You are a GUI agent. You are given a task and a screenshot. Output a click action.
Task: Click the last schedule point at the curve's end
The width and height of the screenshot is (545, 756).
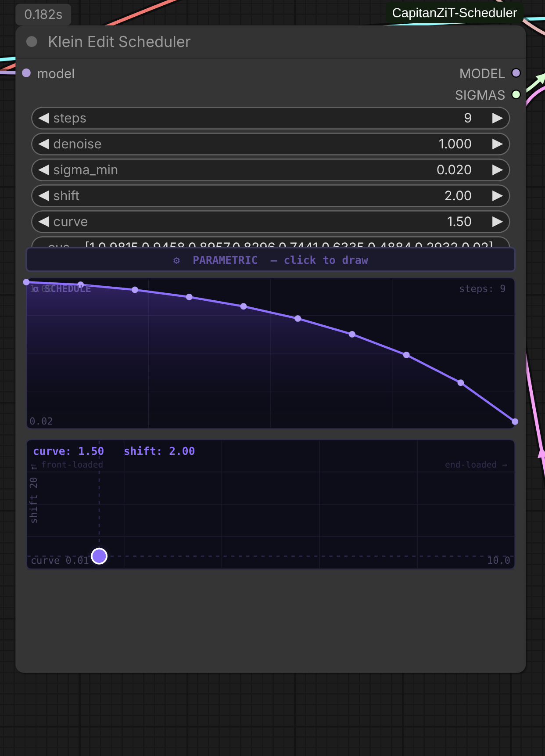pos(515,421)
